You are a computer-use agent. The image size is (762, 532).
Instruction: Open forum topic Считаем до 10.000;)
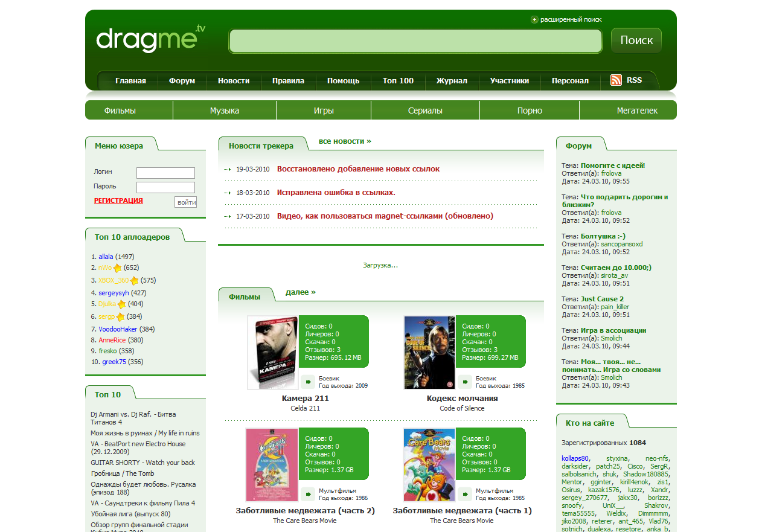[616, 268]
